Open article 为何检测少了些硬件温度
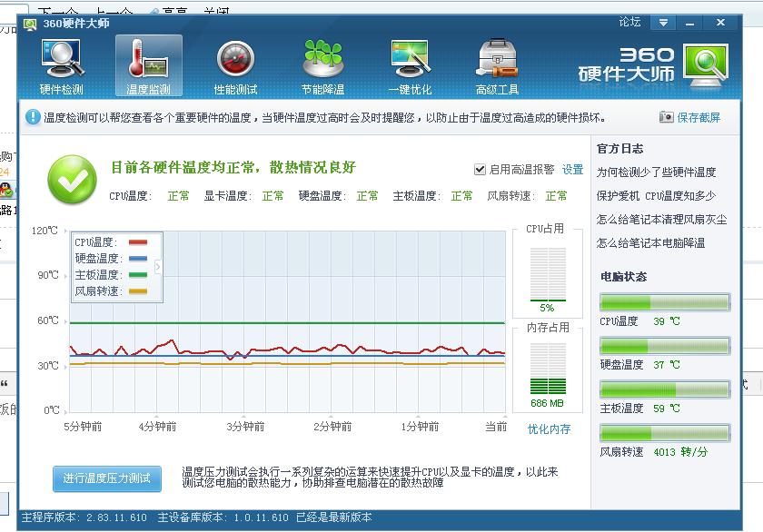 (x=656, y=172)
